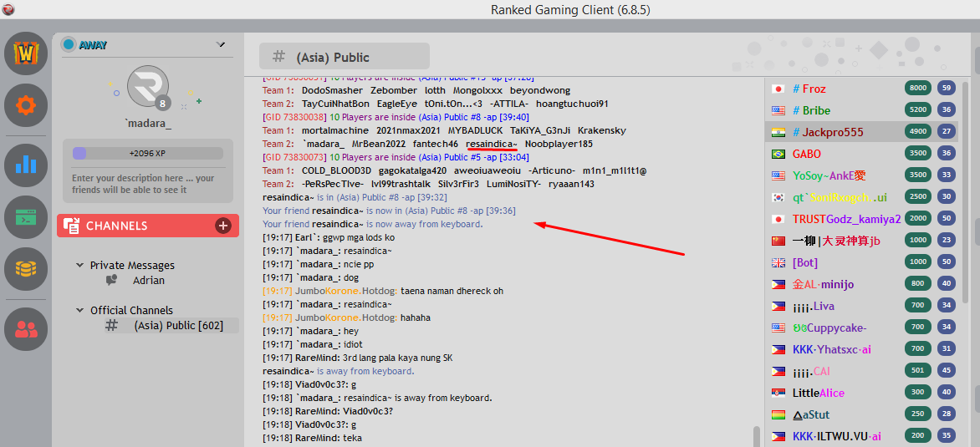Open the statistics bar chart icon

point(26,165)
